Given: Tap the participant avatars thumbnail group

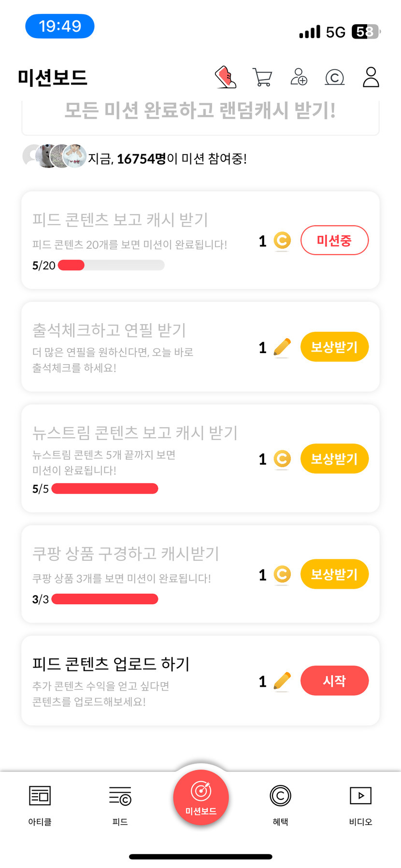Looking at the screenshot, I should coord(55,156).
